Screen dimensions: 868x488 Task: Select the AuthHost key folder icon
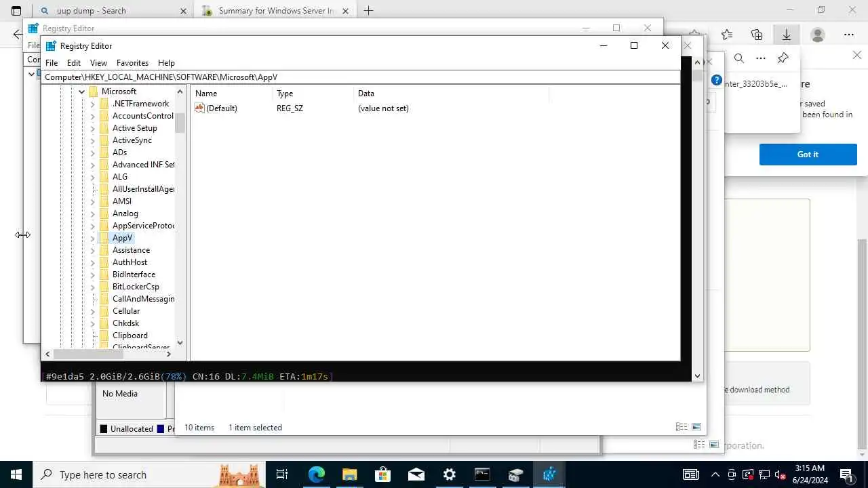click(104, 262)
